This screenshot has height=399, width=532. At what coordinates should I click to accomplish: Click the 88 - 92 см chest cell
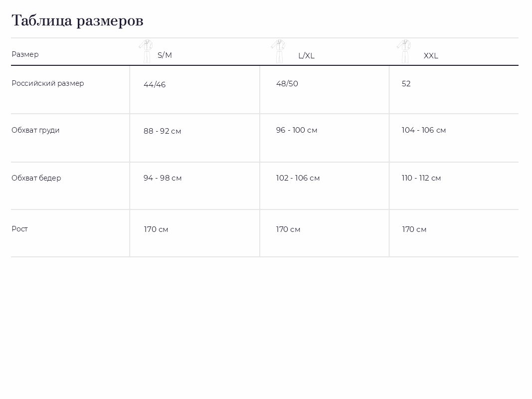[x=162, y=131]
